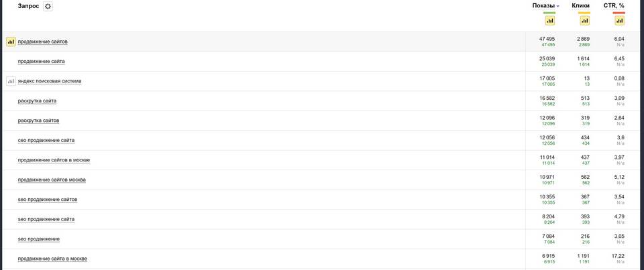Open query seo продвижение сайтов
The height and width of the screenshot is (270, 644).
(x=48, y=200)
